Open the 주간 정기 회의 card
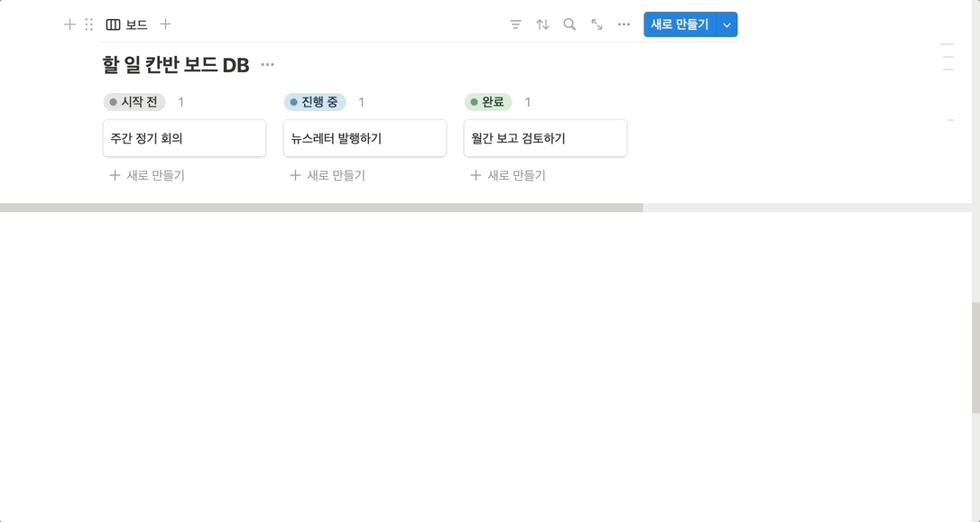Viewport: 980px width, 522px height. point(184,138)
